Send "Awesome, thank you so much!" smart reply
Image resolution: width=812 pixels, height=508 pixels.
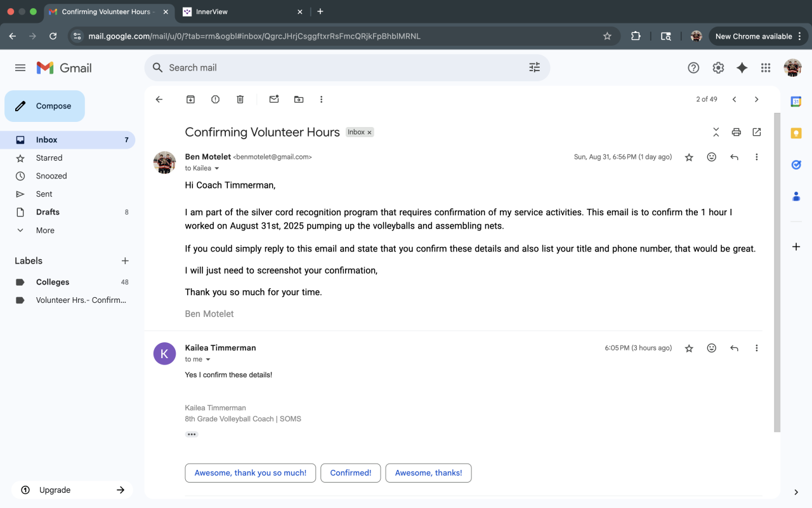click(x=250, y=473)
